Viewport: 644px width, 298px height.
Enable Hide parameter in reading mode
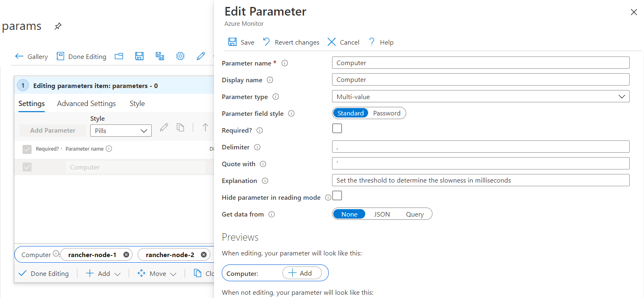point(337,196)
